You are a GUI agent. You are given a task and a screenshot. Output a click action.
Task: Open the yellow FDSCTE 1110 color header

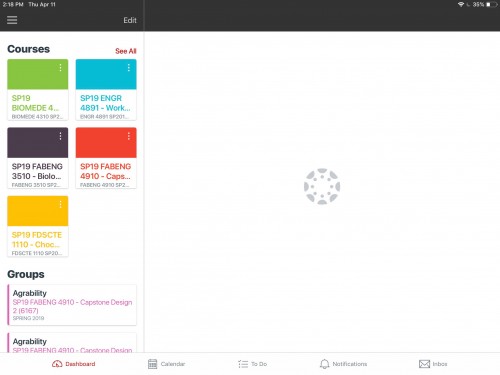click(38, 211)
